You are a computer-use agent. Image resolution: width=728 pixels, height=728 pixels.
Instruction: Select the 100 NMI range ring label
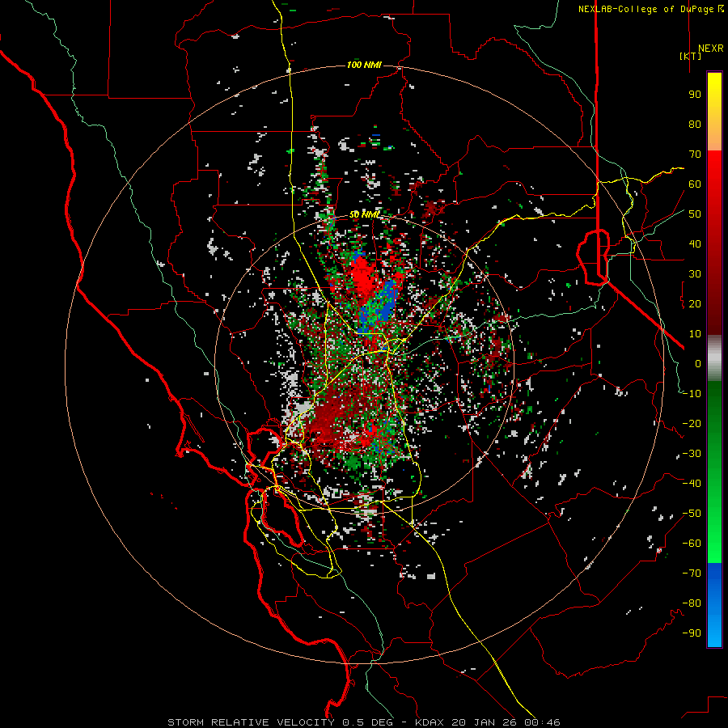365,65
